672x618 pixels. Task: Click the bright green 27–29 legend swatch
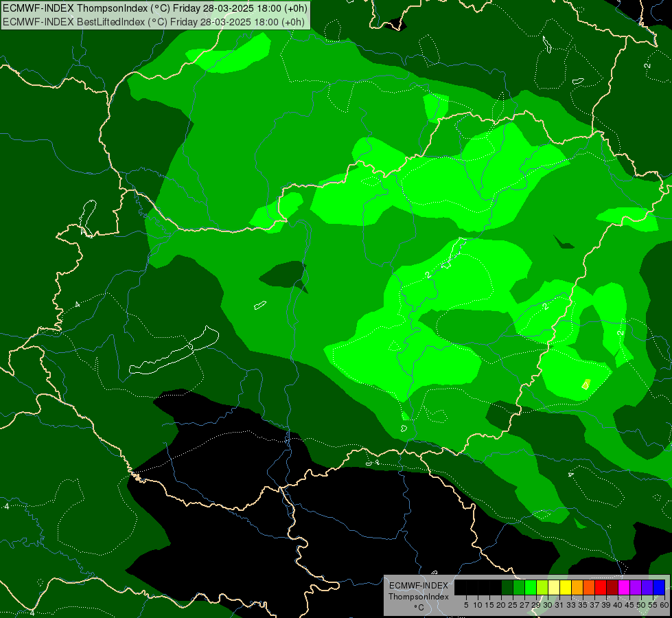click(531, 587)
